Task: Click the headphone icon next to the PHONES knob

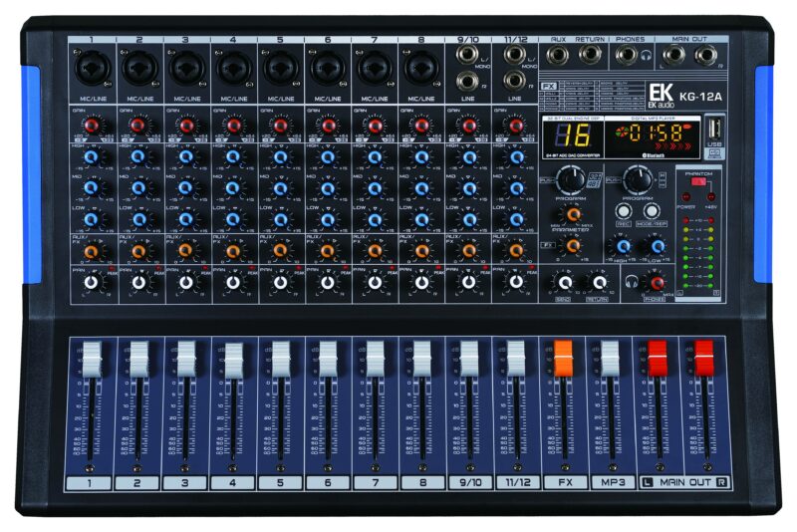Action: (632, 281)
